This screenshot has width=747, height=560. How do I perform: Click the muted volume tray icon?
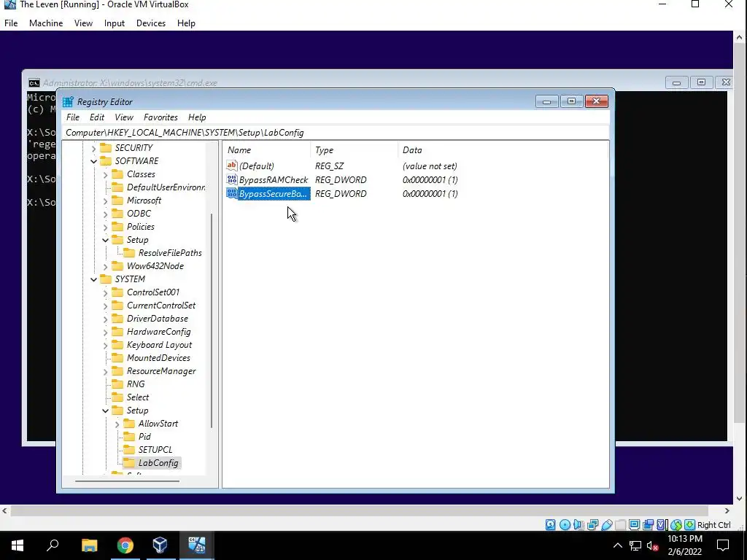coord(653,545)
